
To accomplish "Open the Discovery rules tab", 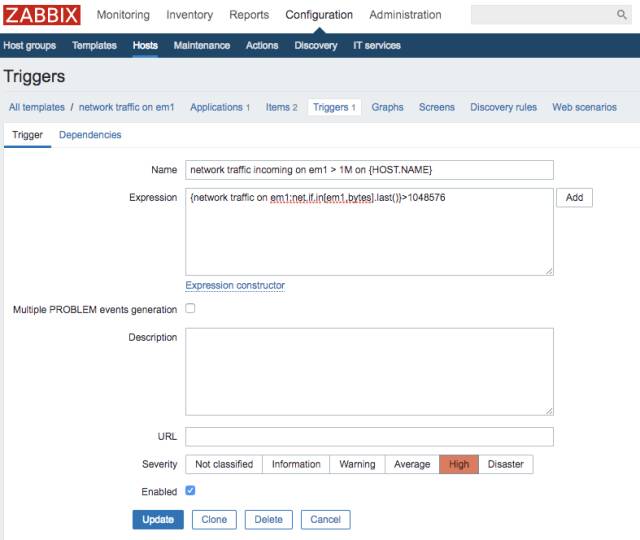I will (x=503, y=107).
